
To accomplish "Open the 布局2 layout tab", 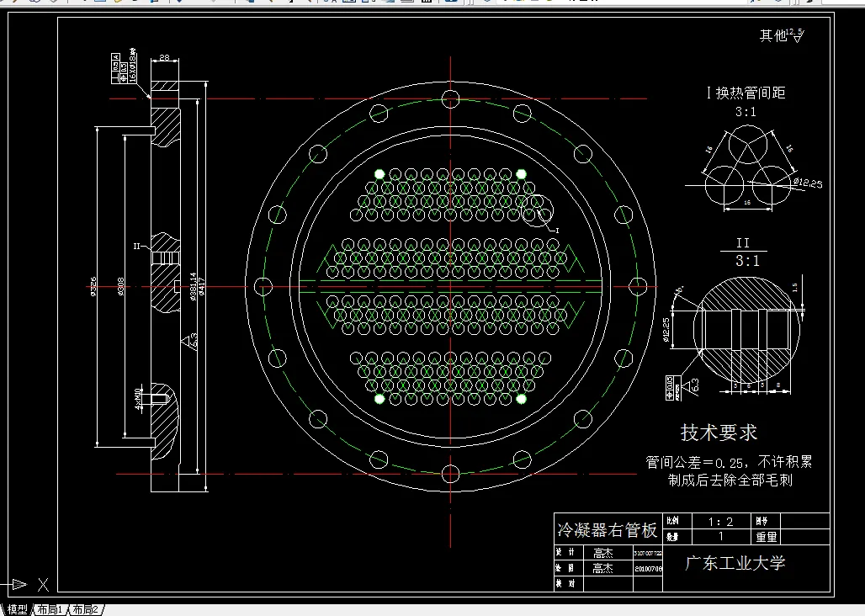I will coord(85,608).
